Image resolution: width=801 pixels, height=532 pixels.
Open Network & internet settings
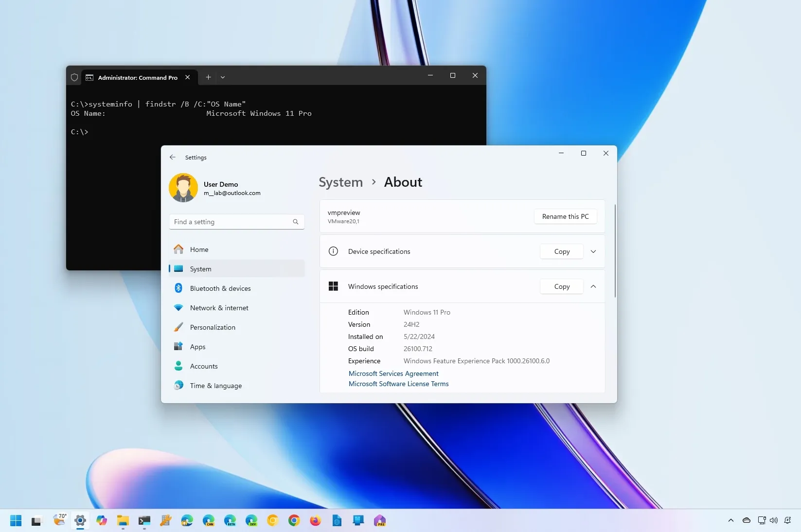click(x=218, y=307)
